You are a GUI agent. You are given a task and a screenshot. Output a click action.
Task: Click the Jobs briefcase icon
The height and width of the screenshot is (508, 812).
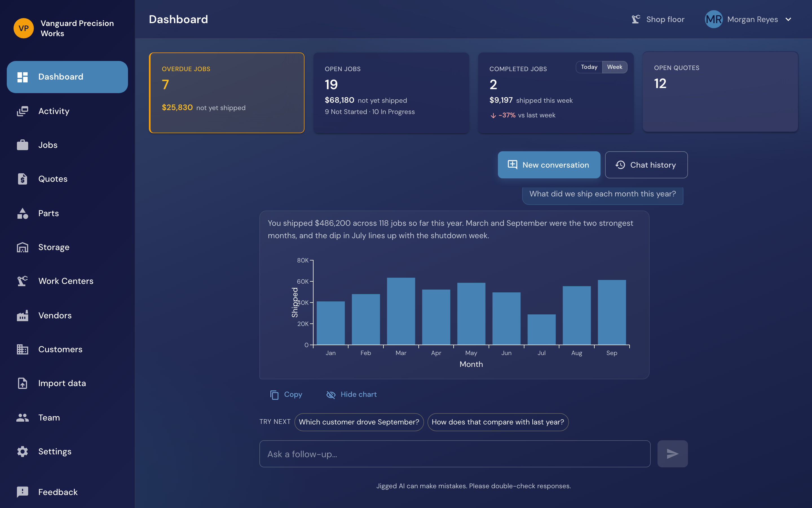pyautogui.click(x=23, y=145)
